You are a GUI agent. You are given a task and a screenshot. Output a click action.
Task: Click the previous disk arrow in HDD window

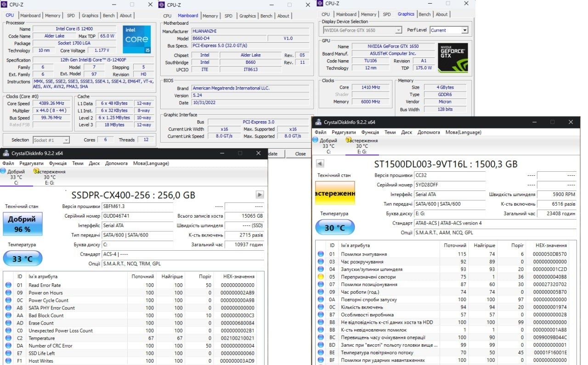click(x=320, y=164)
